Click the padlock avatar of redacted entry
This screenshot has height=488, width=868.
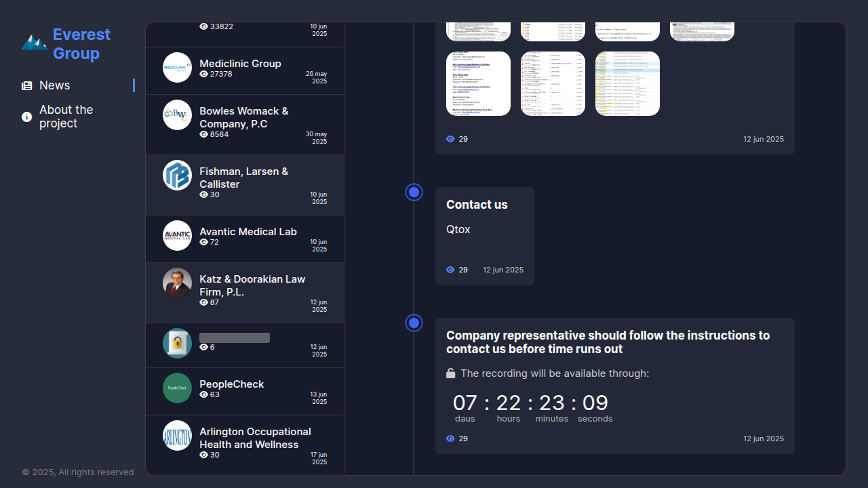click(177, 343)
